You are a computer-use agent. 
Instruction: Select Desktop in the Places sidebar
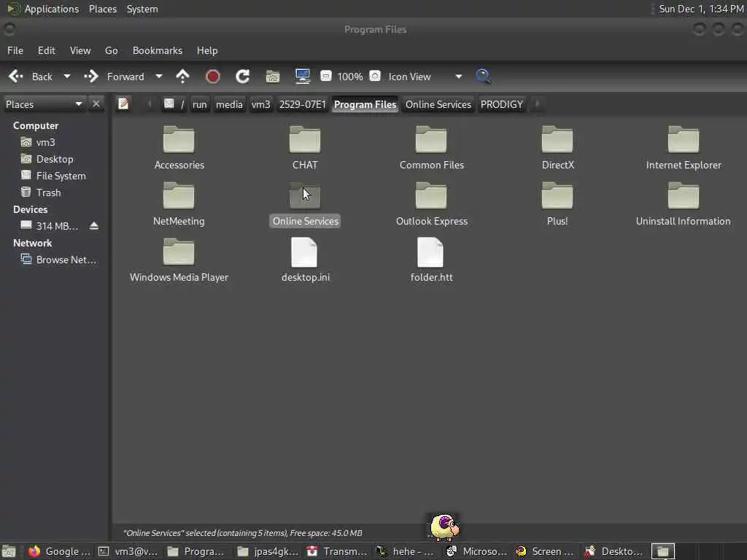[55, 159]
